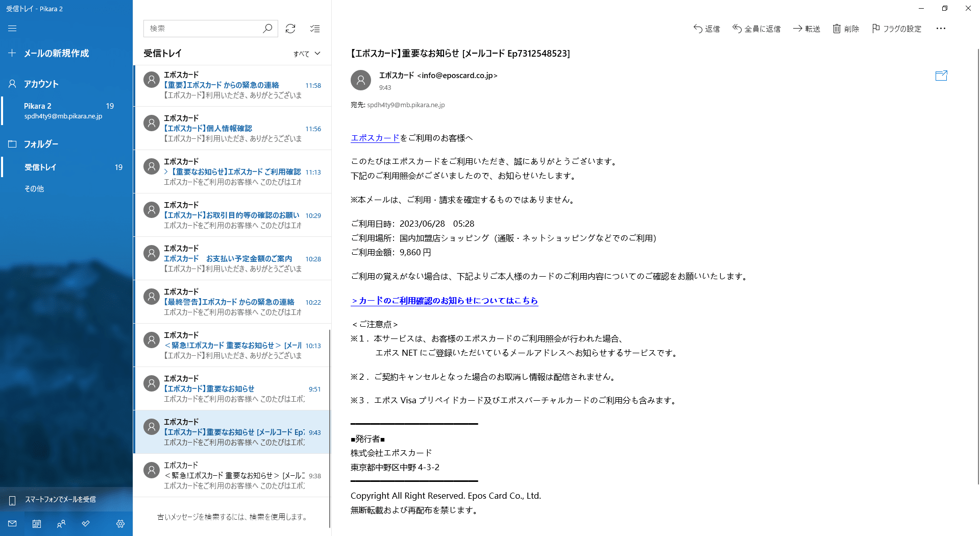This screenshot has width=980, height=536.
Task: Click ご利用金額: 9,860 円 line
Action: tap(391, 252)
